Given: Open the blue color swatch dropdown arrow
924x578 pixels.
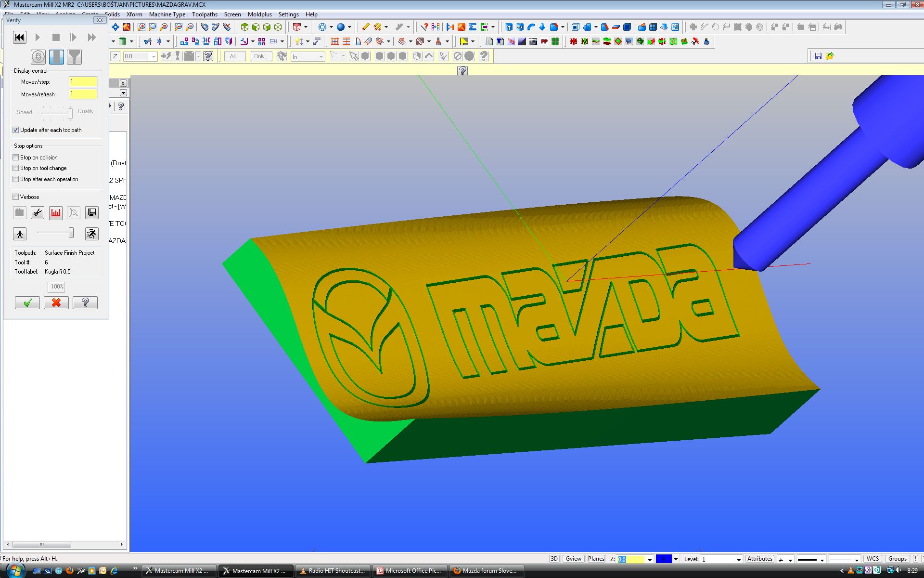Looking at the screenshot, I should pyautogui.click(x=676, y=559).
